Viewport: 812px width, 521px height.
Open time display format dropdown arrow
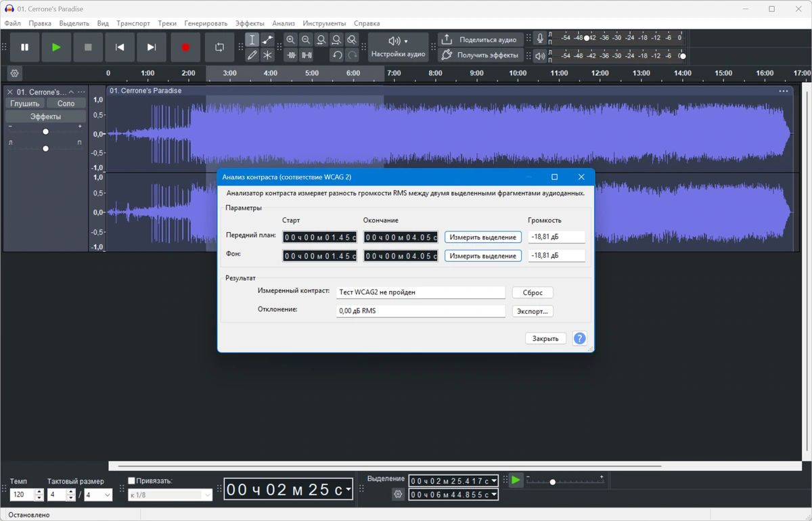tap(348, 490)
